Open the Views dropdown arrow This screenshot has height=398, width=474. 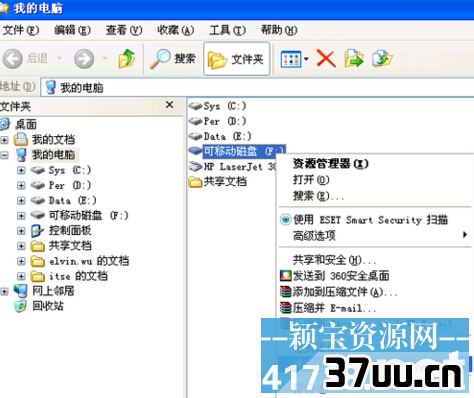point(306,59)
